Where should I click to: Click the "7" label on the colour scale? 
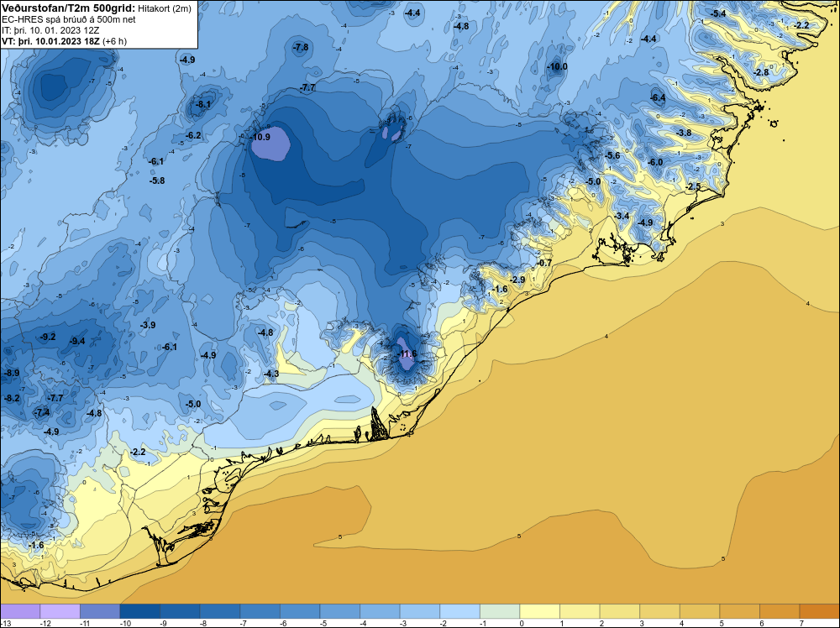pyautogui.click(x=801, y=623)
